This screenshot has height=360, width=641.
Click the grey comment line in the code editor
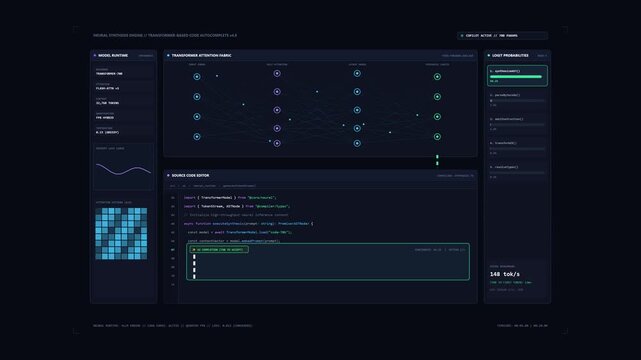[235, 215]
